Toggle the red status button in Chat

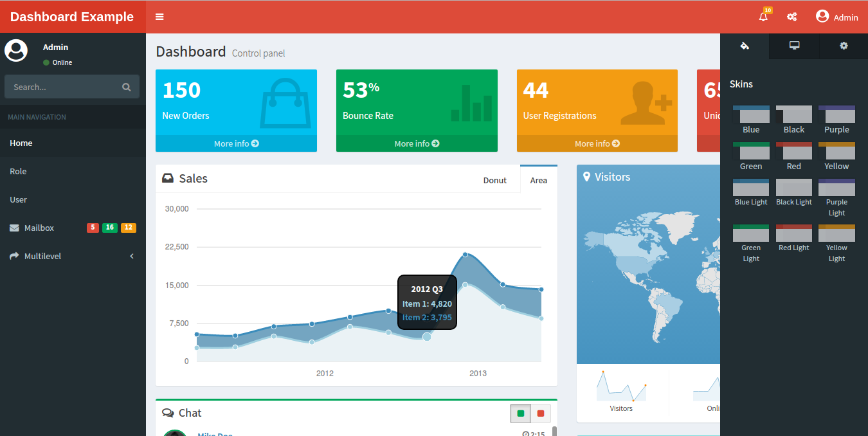pos(541,413)
